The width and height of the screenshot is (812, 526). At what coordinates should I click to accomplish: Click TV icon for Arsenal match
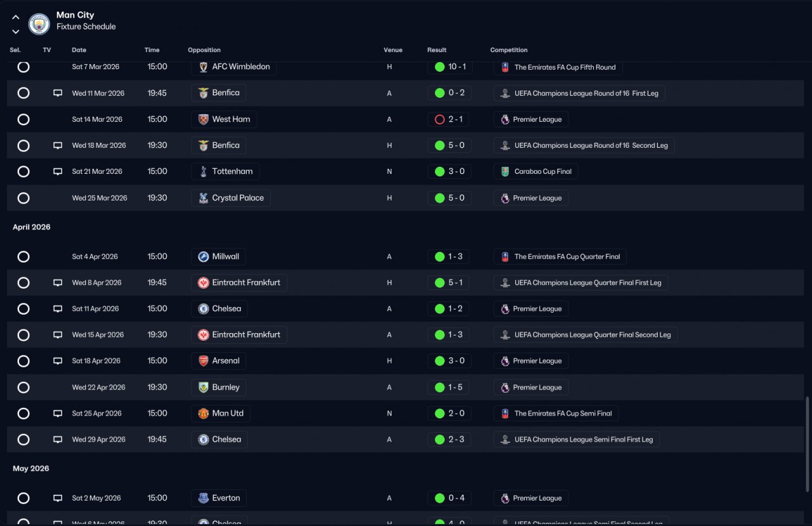click(x=58, y=361)
